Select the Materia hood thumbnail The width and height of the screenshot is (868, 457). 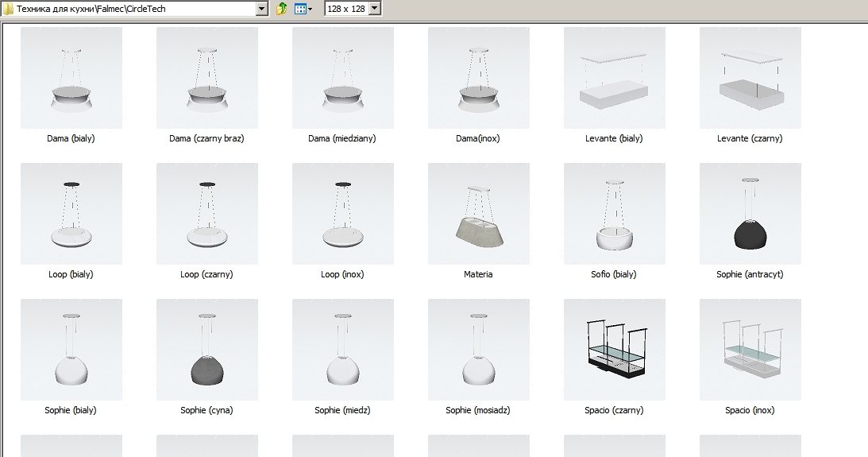pyautogui.click(x=479, y=213)
